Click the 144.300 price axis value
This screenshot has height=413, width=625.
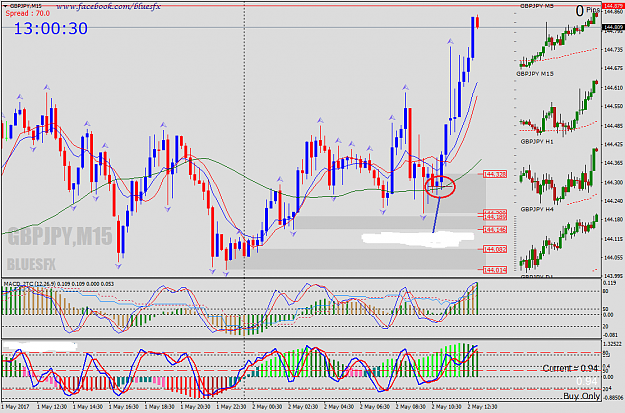[x=613, y=183]
